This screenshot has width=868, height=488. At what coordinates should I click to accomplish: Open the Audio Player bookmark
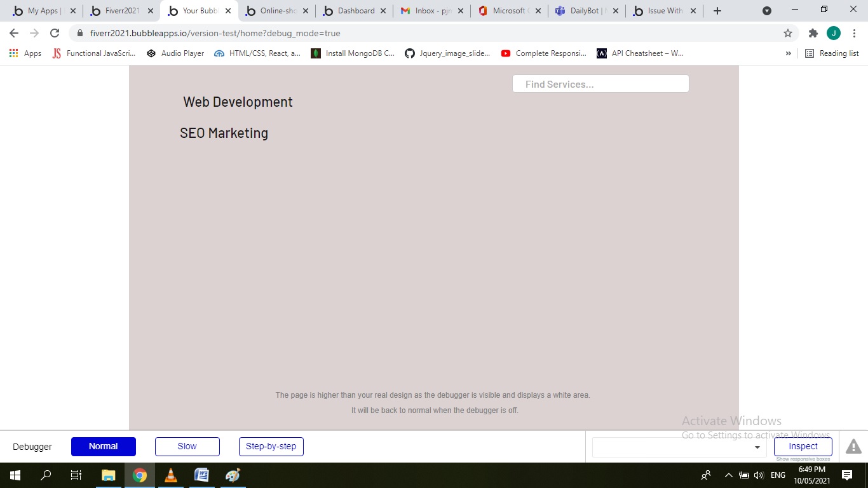pos(175,53)
